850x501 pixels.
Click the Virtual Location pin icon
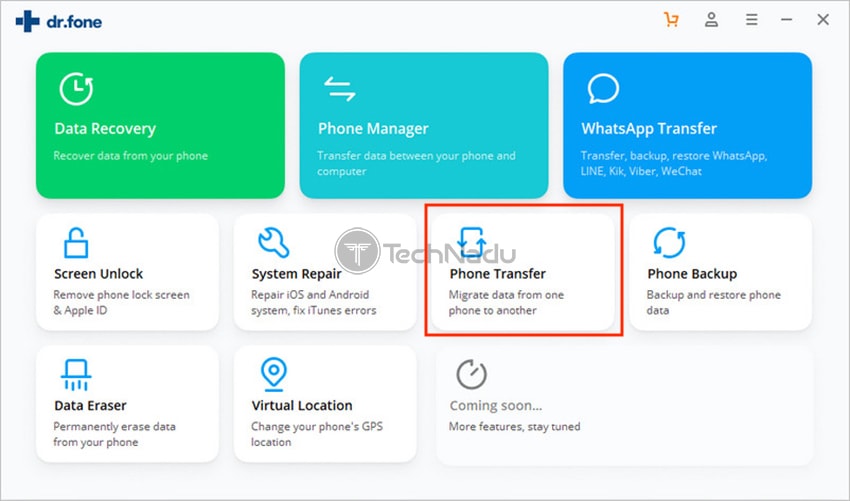click(274, 374)
